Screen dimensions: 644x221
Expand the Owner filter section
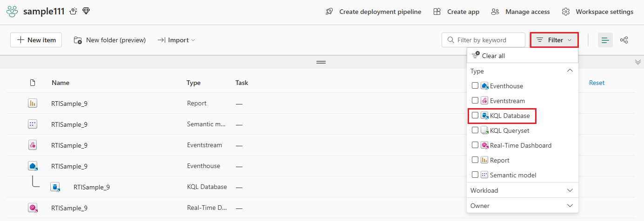click(523, 206)
